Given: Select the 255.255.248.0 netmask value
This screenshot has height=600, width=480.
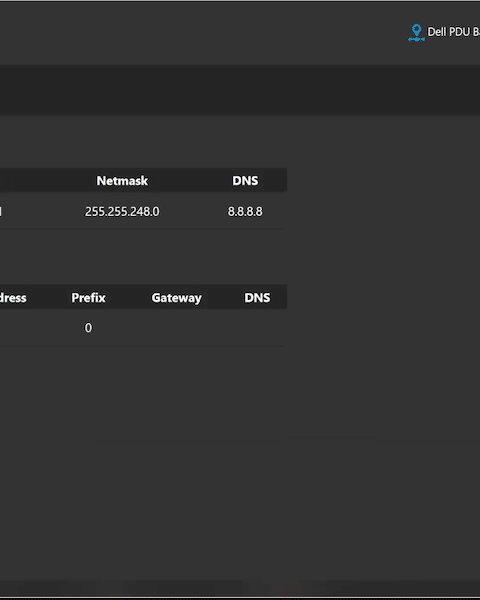Looking at the screenshot, I should [122, 212].
